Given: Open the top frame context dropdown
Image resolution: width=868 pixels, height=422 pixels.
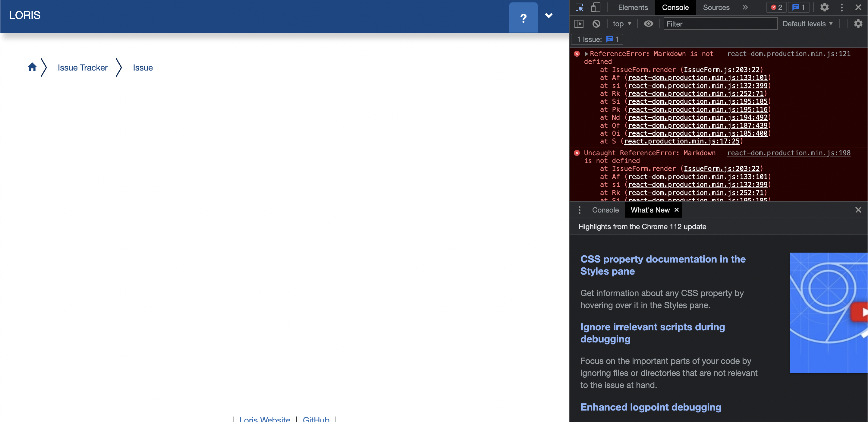Looking at the screenshot, I should pyautogui.click(x=622, y=24).
